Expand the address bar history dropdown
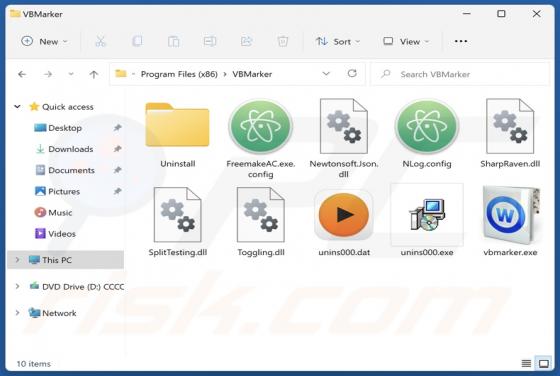 point(326,74)
